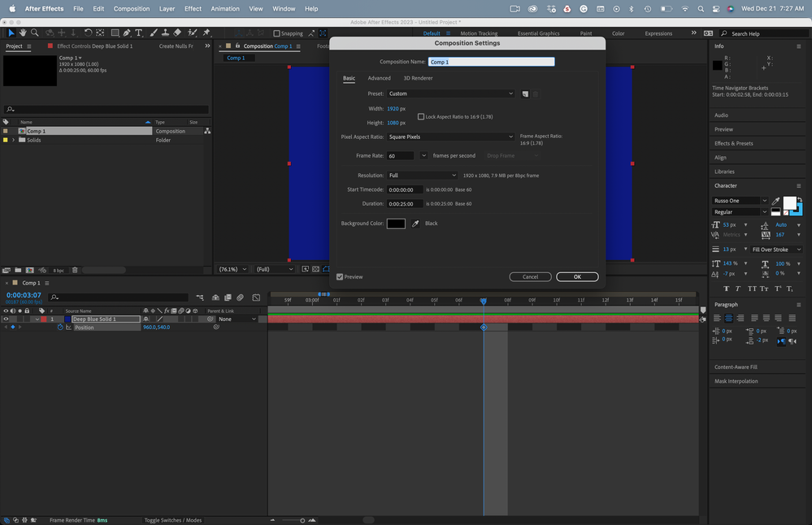The image size is (812, 525).
Task: Toggle the Lock Aspect Ratio checkbox
Action: click(x=421, y=116)
